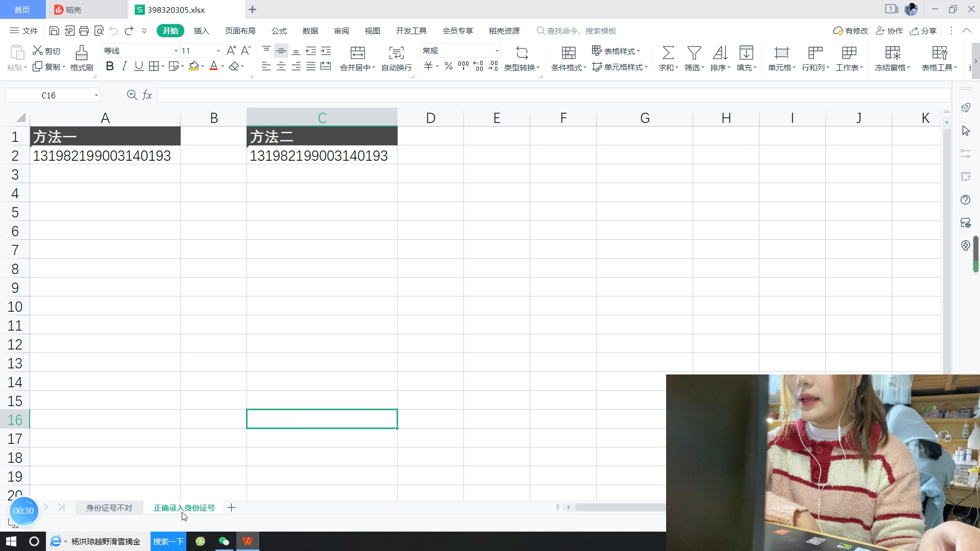Toggle Italic formatting
The width and height of the screenshot is (980, 551).
[x=124, y=66]
